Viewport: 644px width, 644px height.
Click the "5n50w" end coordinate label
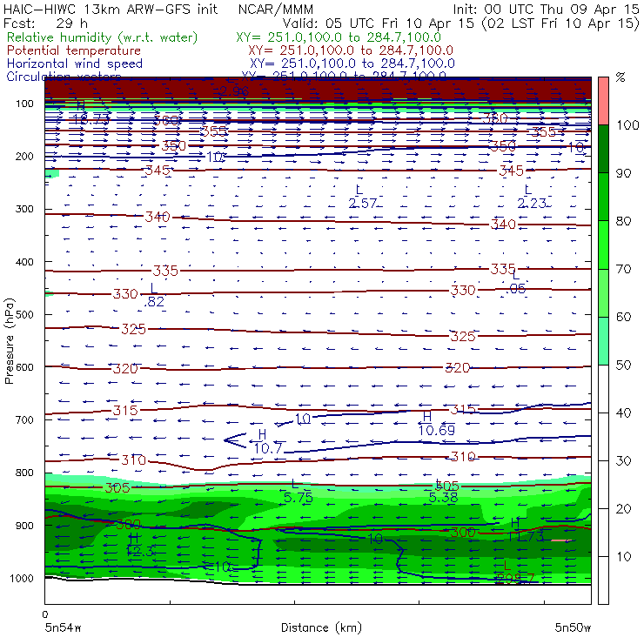pos(573,627)
